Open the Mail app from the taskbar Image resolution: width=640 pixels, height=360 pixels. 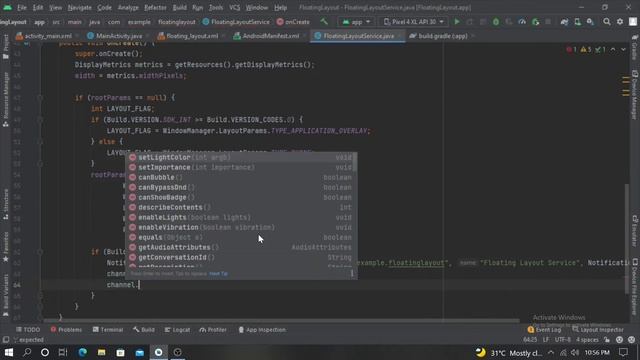point(140,352)
